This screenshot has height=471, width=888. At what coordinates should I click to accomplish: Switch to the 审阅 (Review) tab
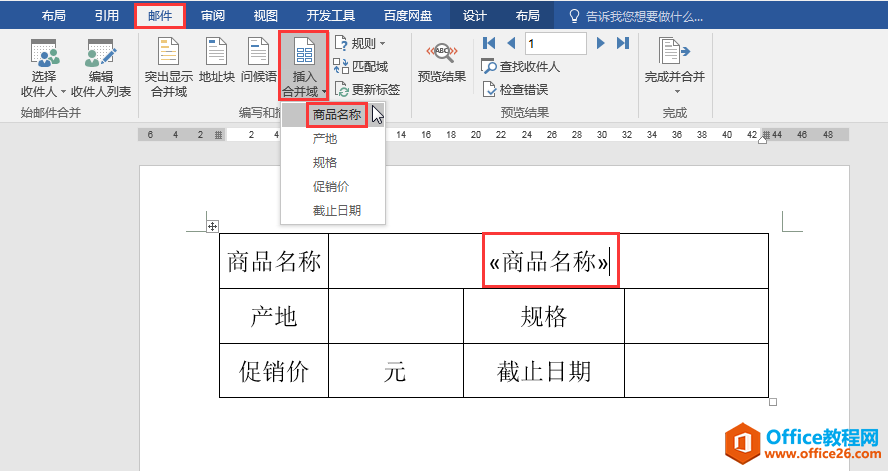(x=212, y=16)
